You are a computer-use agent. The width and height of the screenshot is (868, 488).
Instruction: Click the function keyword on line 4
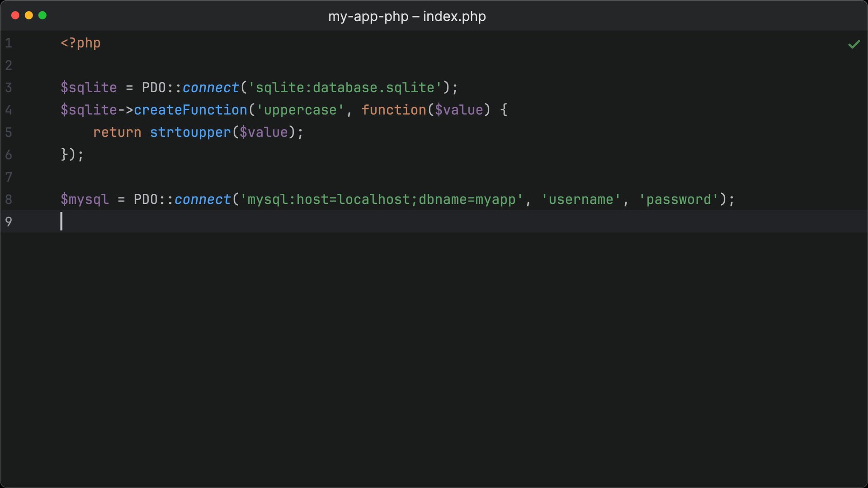pyautogui.click(x=394, y=110)
